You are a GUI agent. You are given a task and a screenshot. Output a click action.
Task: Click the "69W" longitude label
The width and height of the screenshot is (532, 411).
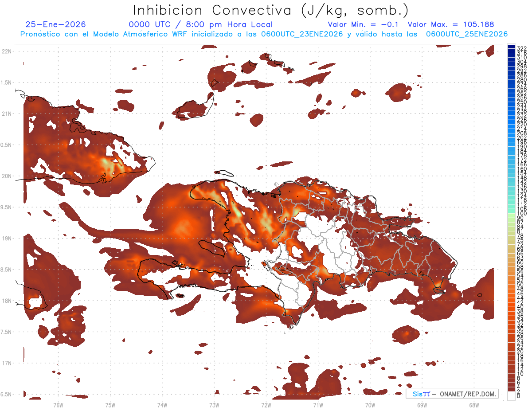(x=422, y=405)
